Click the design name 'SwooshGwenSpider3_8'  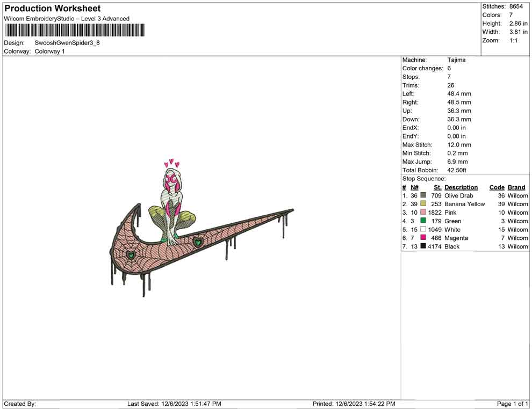[67, 43]
